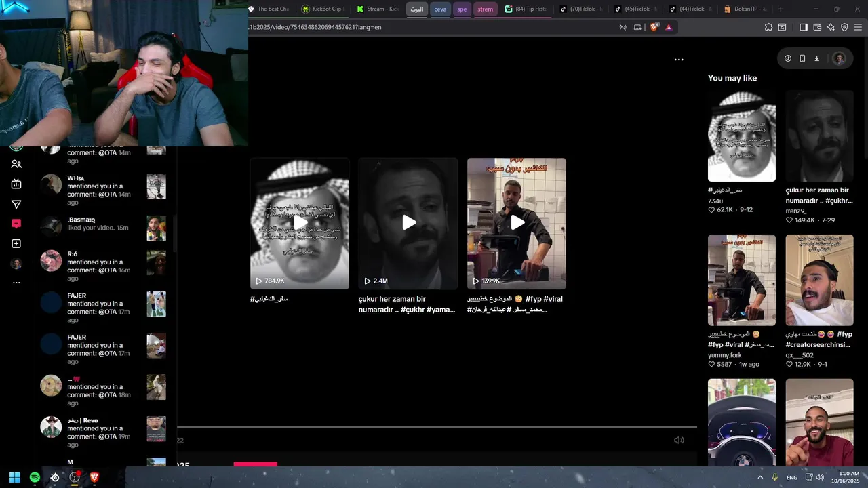Click the download icon in top-right pill
Viewport: 868px width, 488px height.
point(816,58)
